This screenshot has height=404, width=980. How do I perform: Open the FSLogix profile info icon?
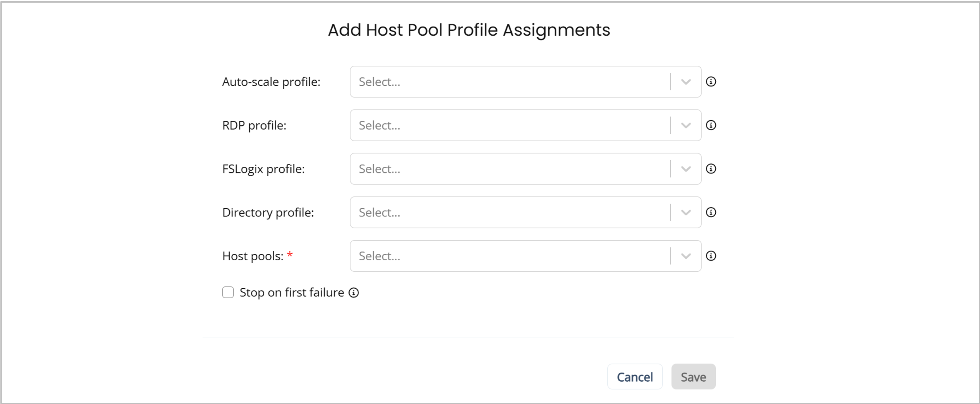[711, 169]
